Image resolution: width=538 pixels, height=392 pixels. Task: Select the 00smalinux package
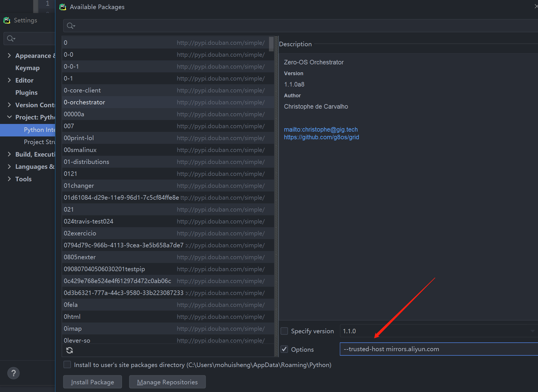pos(168,150)
